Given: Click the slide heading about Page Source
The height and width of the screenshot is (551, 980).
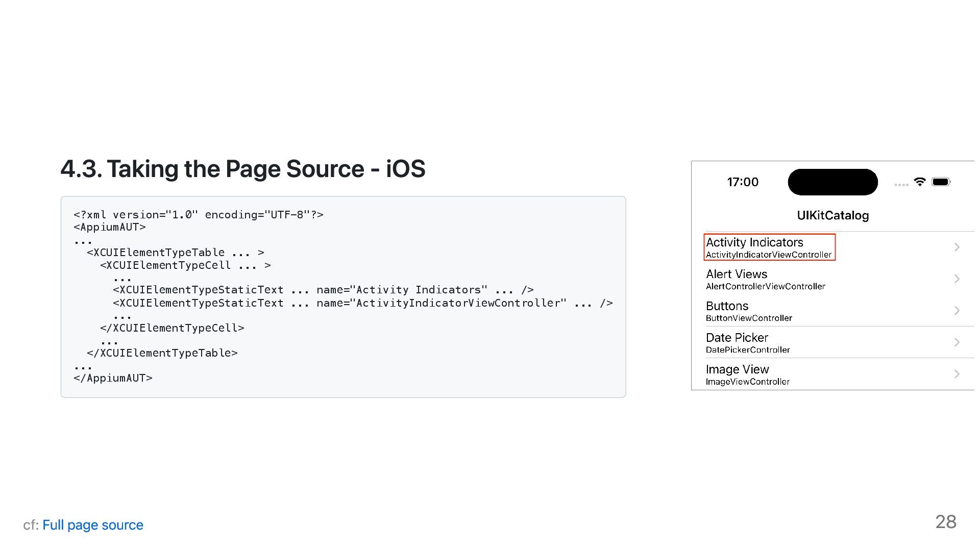Looking at the screenshot, I should pyautogui.click(x=242, y=169).
